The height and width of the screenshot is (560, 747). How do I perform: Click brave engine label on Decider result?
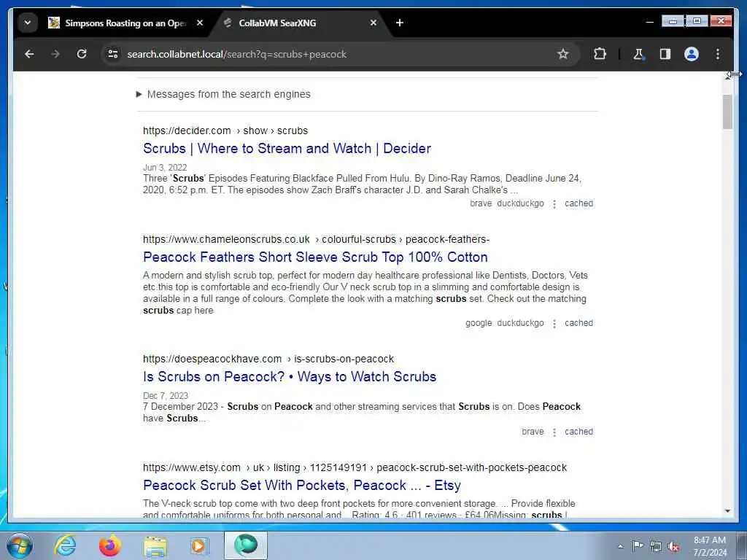pyautogui.click(x=481, y=203)
